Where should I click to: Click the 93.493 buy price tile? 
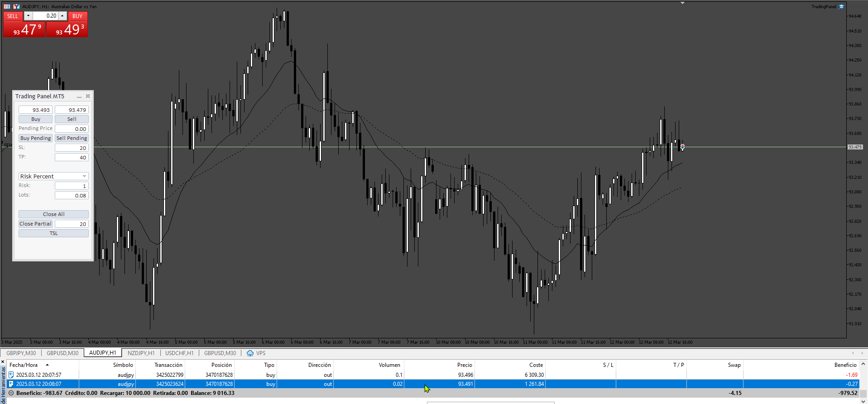point(67,29)
